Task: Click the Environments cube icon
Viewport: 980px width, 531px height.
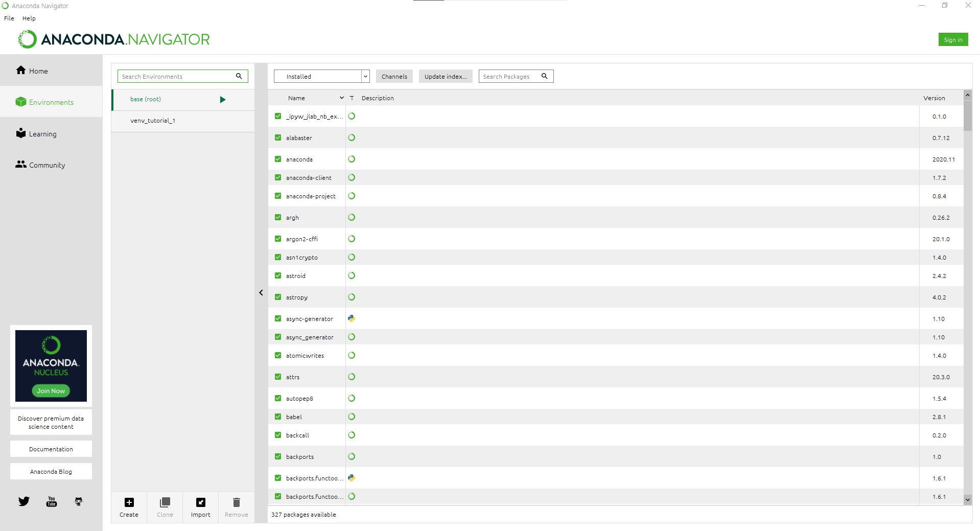Action: [x=21, y=102]
